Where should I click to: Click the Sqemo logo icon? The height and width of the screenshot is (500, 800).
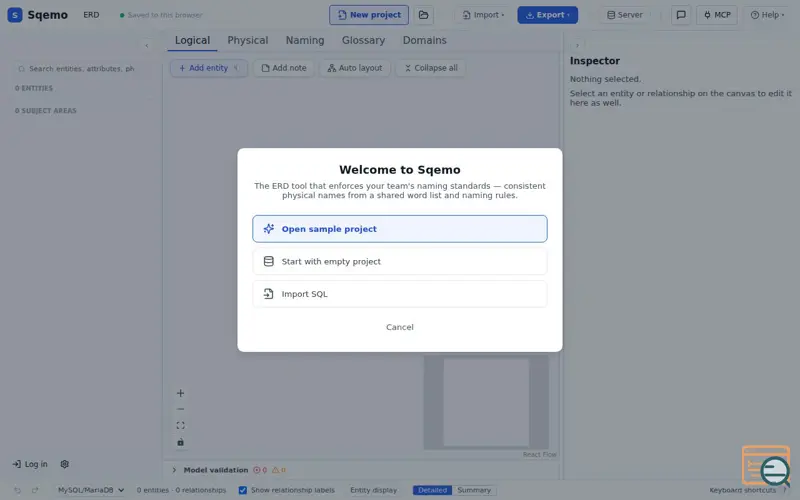[15, 15]
